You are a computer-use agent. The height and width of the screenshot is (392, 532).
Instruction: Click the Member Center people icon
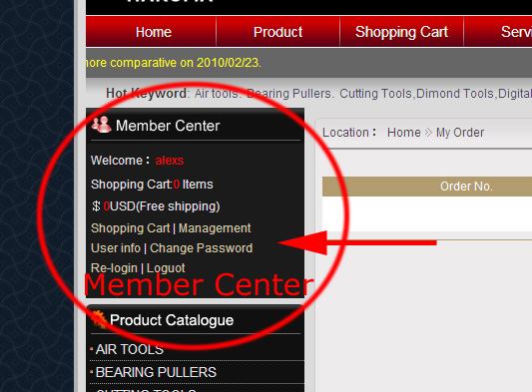pos(101,125)
